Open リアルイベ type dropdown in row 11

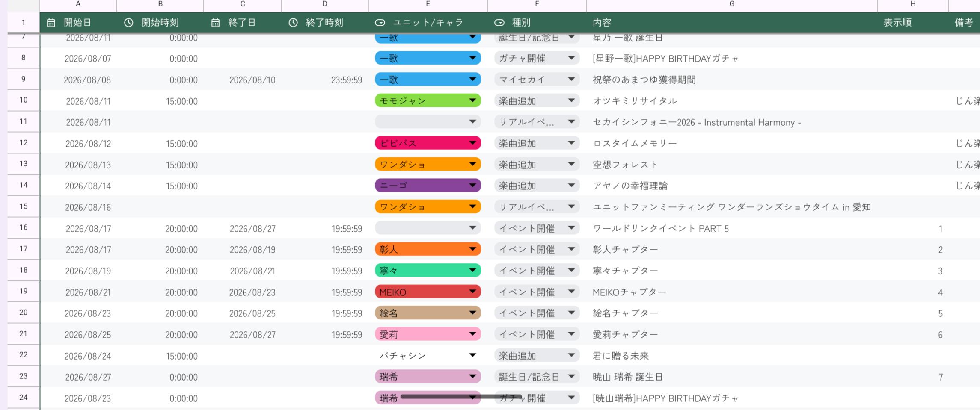pyautogui.click(x=537, y=122)
